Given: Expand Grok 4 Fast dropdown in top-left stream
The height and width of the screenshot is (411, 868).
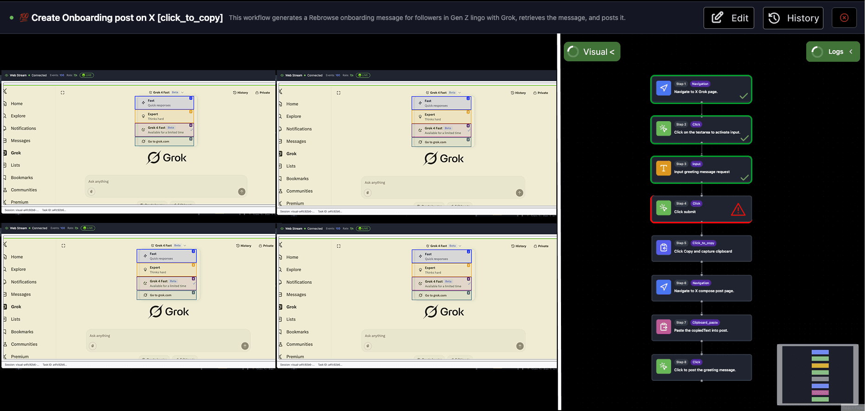Looking at the screenshot, I should coord(166,92).
